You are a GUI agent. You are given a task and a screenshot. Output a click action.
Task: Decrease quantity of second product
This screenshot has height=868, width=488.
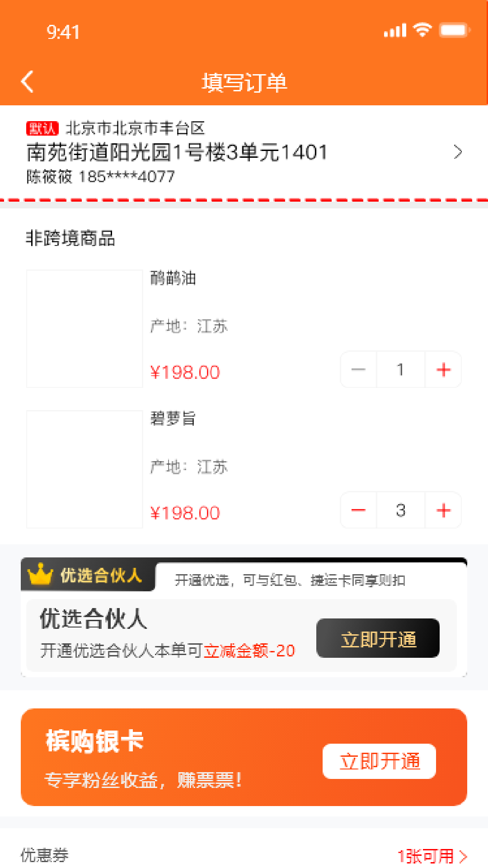click(358, 510)
